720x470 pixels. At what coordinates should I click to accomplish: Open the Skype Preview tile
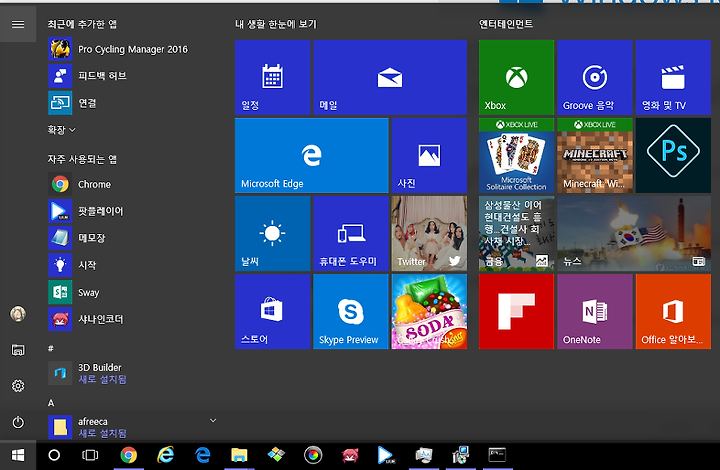pyautogui.click(x=351, y=312)
